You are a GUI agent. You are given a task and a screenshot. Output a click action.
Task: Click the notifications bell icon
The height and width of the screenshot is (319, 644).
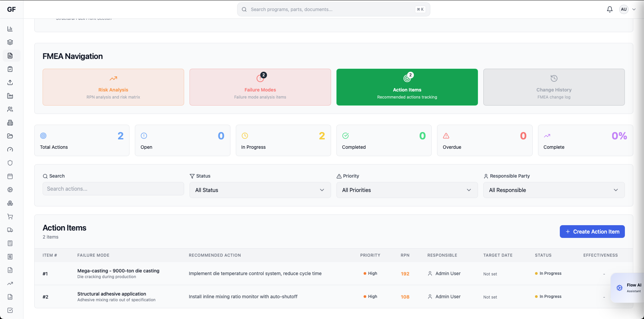click(609, 9)
